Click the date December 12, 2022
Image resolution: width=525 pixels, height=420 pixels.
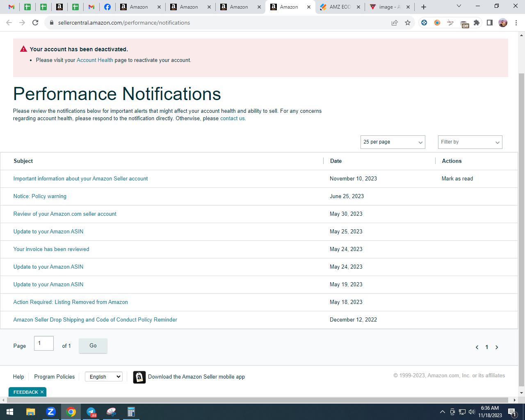pos(354,320)
